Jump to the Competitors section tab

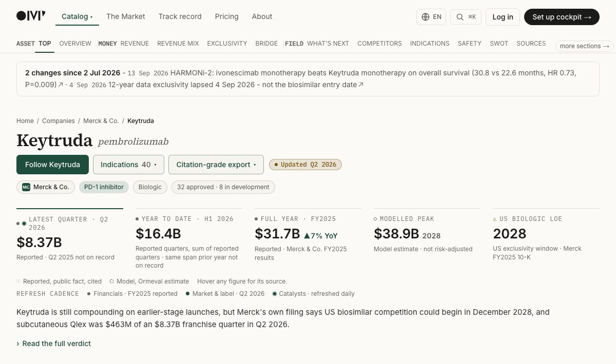[x=379, y=44]
